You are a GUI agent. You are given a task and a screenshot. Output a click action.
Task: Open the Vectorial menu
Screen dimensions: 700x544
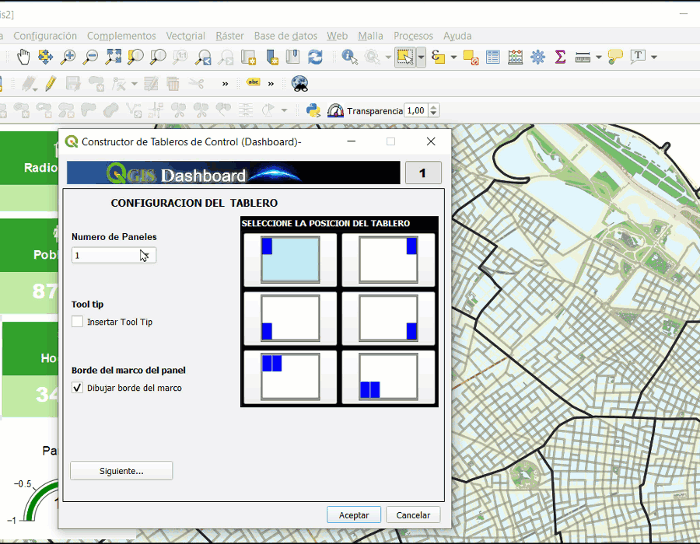coord(188,35)
